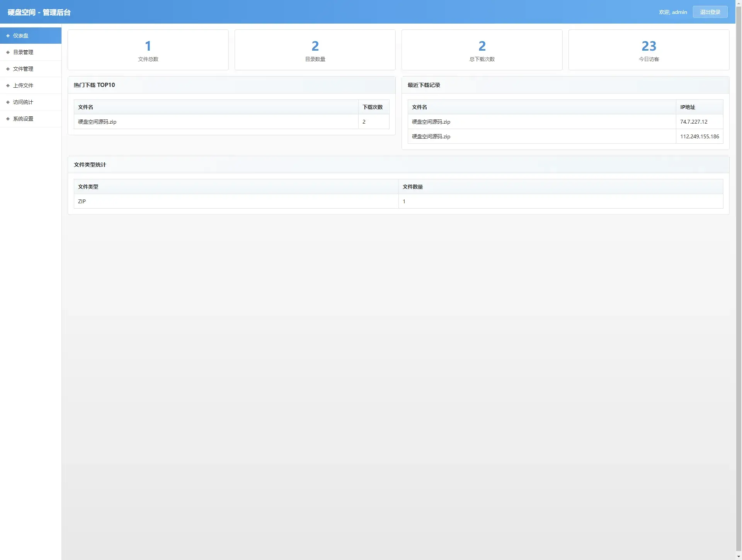Click scrollbar down arrow at bottom right
742x560 pixels.
coord(739,557)
